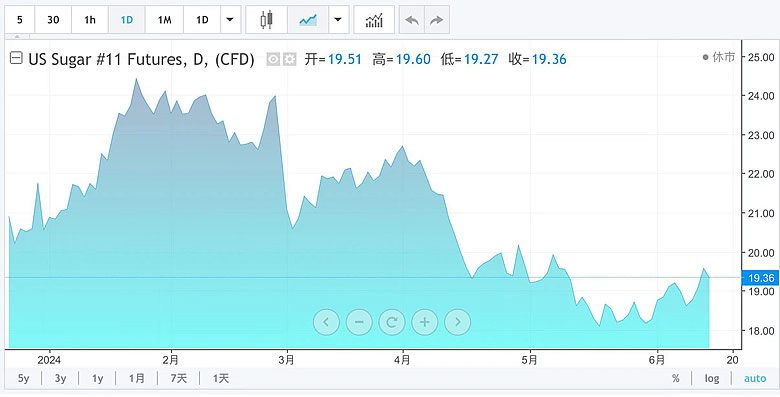
Task: Toggle percent scale
Action: (676, 379)
